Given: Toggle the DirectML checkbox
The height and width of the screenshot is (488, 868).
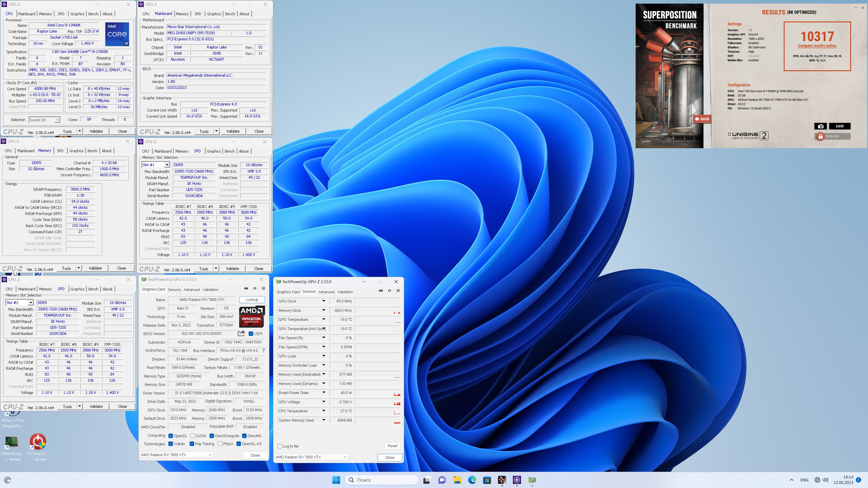Looking at the screenshot, I should pos(245,436).
